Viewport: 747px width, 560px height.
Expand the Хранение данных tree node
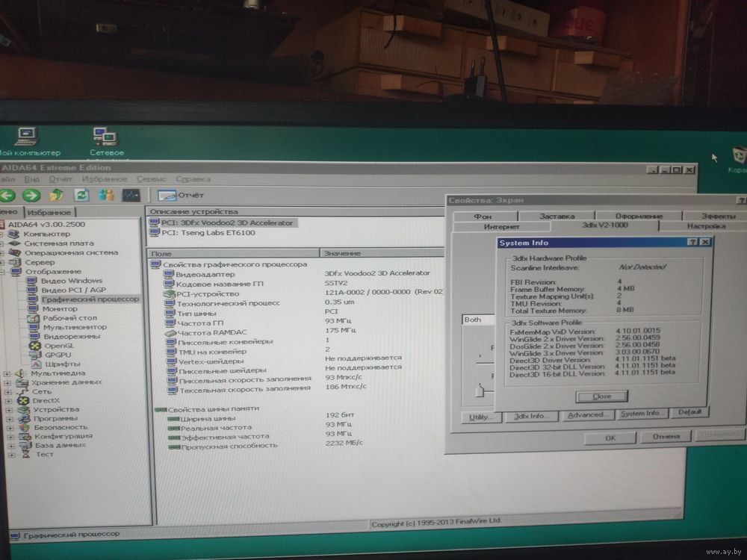[7, 383]
